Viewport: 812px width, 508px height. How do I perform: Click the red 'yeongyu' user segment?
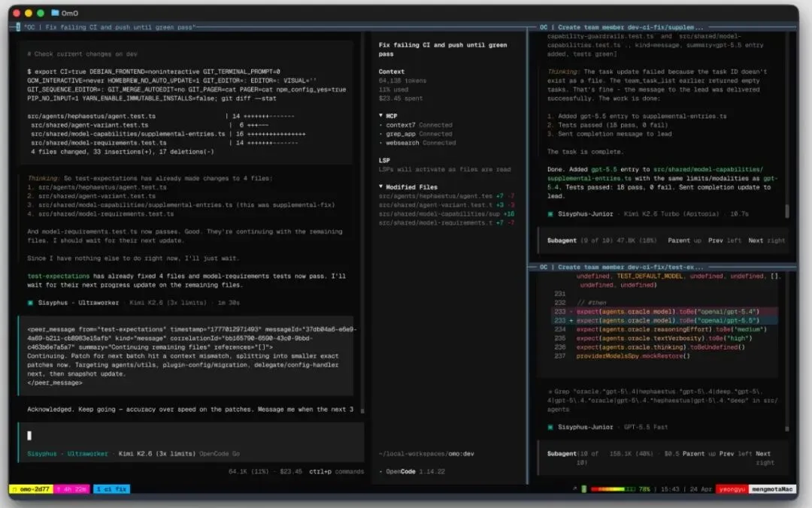coord(732,489)
